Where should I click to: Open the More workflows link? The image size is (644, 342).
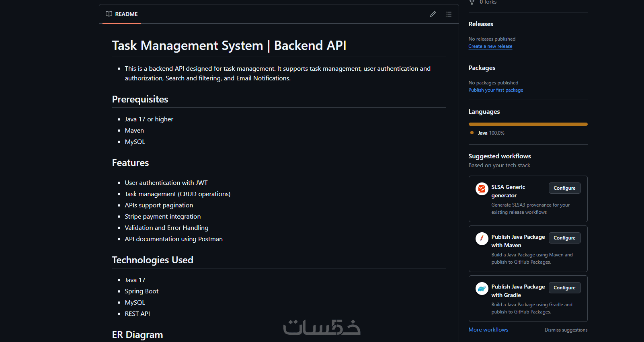(x=488, y=330)
